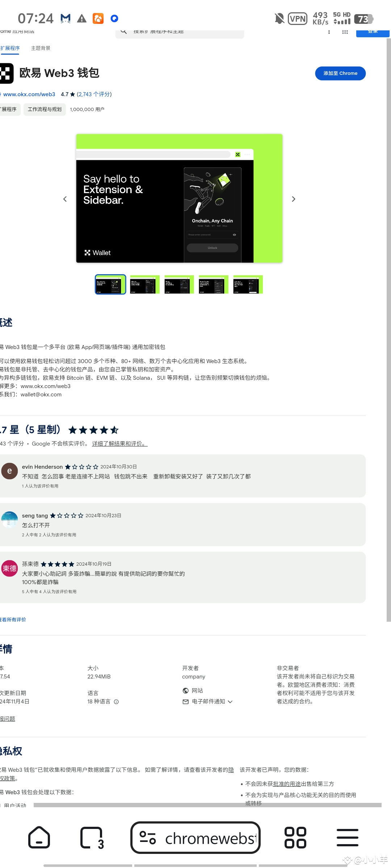Show previous screenshot with left arrow
Viewport: 391px width, 868px height.
(x=65, y=199)
